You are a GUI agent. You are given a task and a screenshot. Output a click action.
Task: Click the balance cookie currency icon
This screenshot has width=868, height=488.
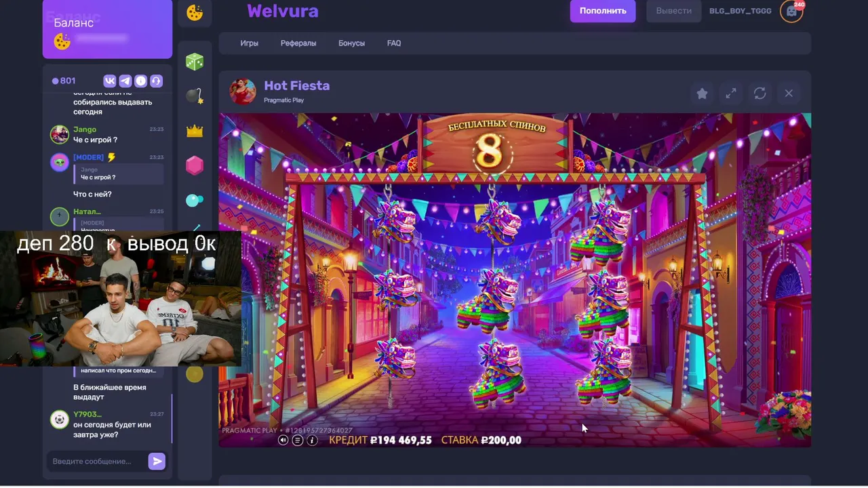point(62,42)
